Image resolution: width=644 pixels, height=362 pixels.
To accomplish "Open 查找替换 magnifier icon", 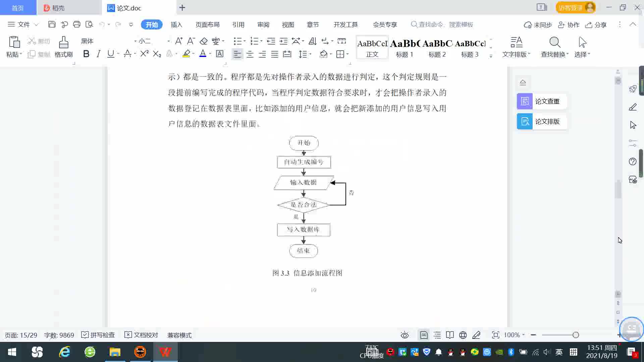I will coord(554,43).
